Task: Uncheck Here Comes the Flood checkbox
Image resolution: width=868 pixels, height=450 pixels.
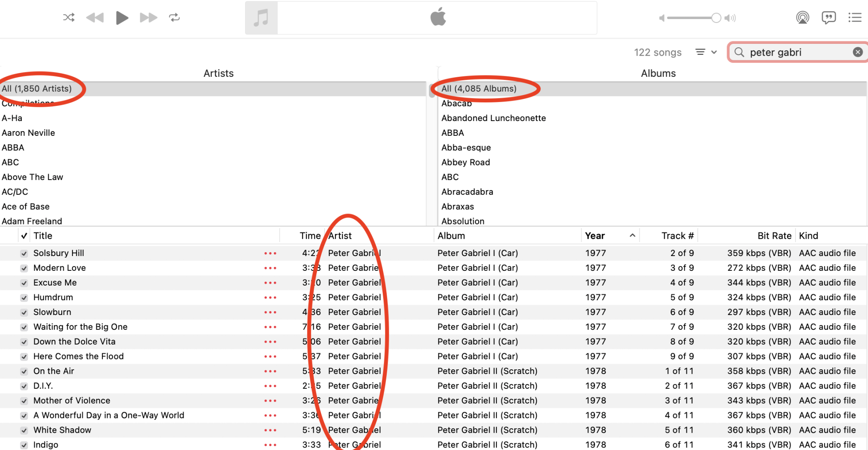Action: [x=24, y=357]
